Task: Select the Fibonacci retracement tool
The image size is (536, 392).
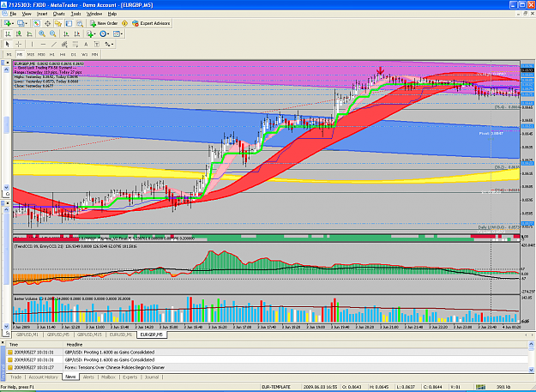Action: pyautogui.click(x=75, y=44)
